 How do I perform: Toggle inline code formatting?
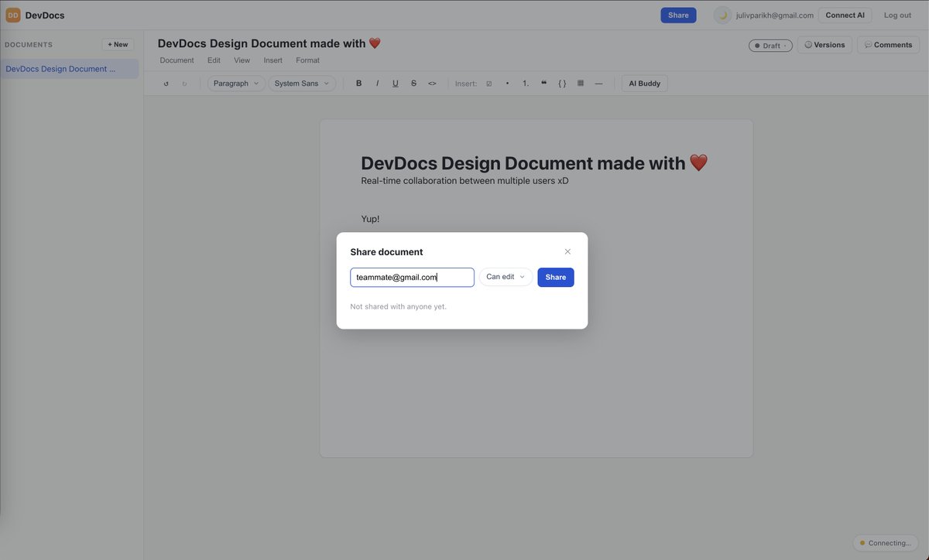[432, 84]
